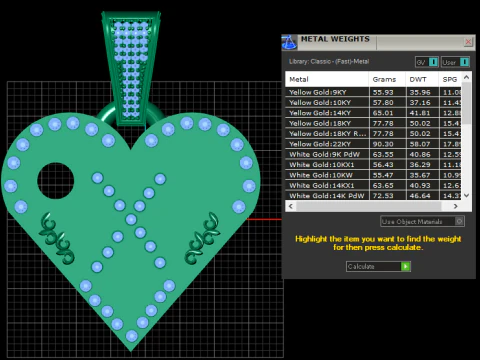The width and height of the screenshot is (480, 360).
Task: Click the table scroll down arrow
Action: point(466,196)
